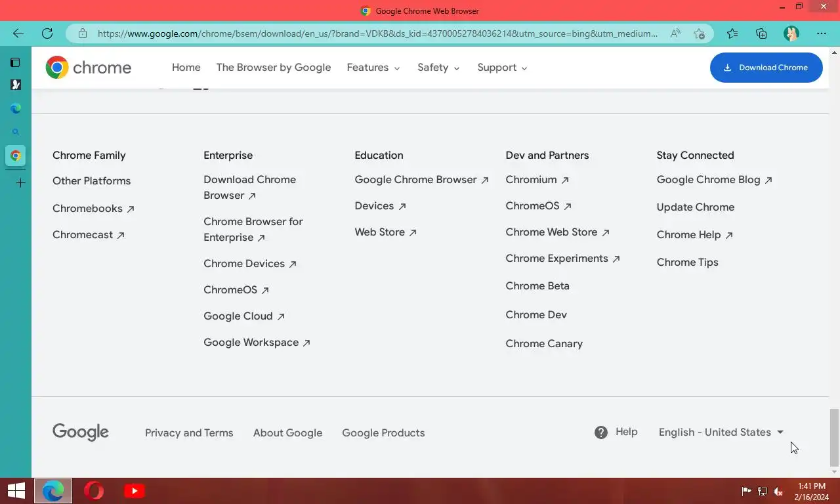The width and height of the screenshot is (840, 504).
Task: Click the Chrome logo in page header
Action: (88, 68)
